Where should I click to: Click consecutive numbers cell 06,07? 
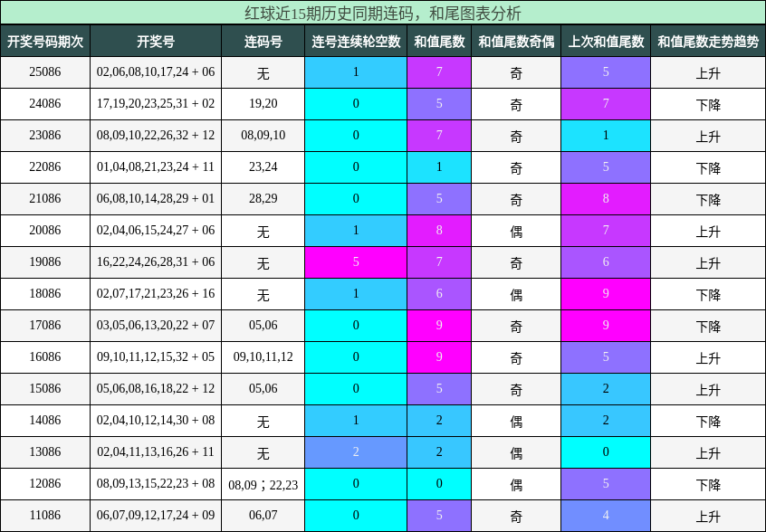pyautogui.click(x=263, y=516)
